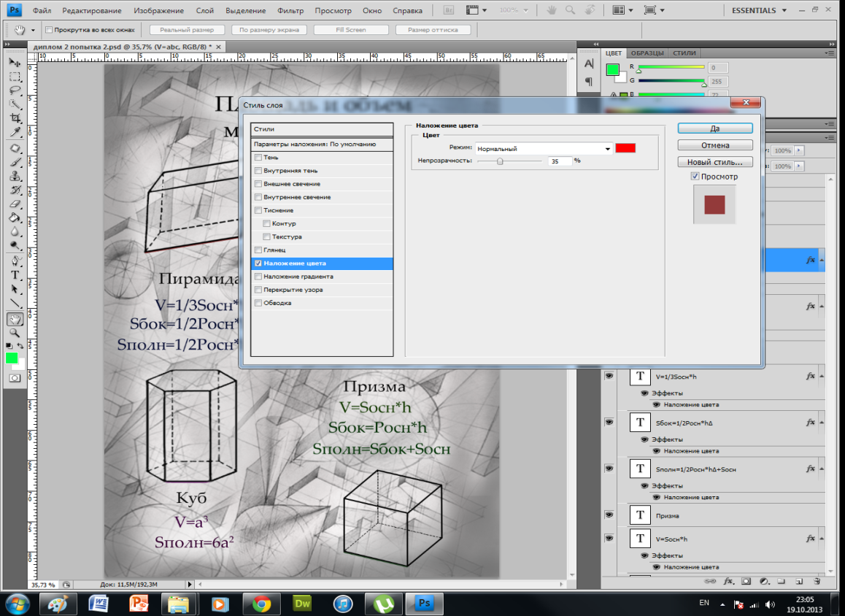
Task: Open the Фильтр menu
Action: 290,10
